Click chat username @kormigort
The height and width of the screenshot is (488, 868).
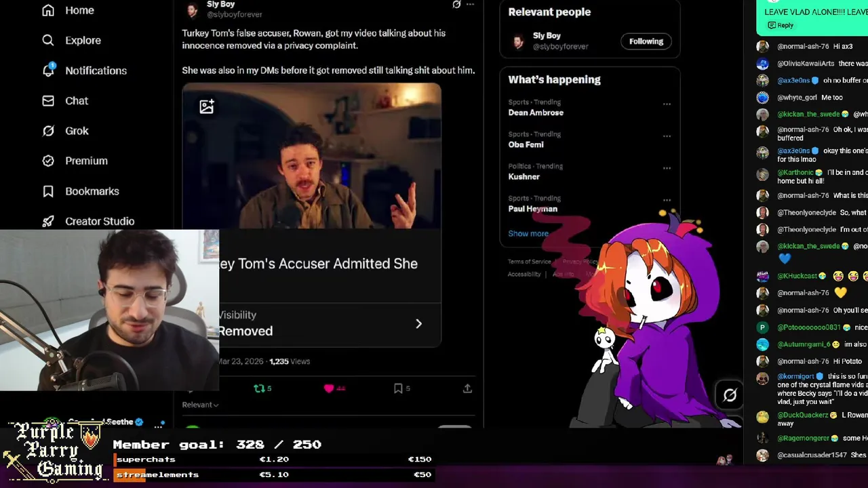[x=795, y=377]
